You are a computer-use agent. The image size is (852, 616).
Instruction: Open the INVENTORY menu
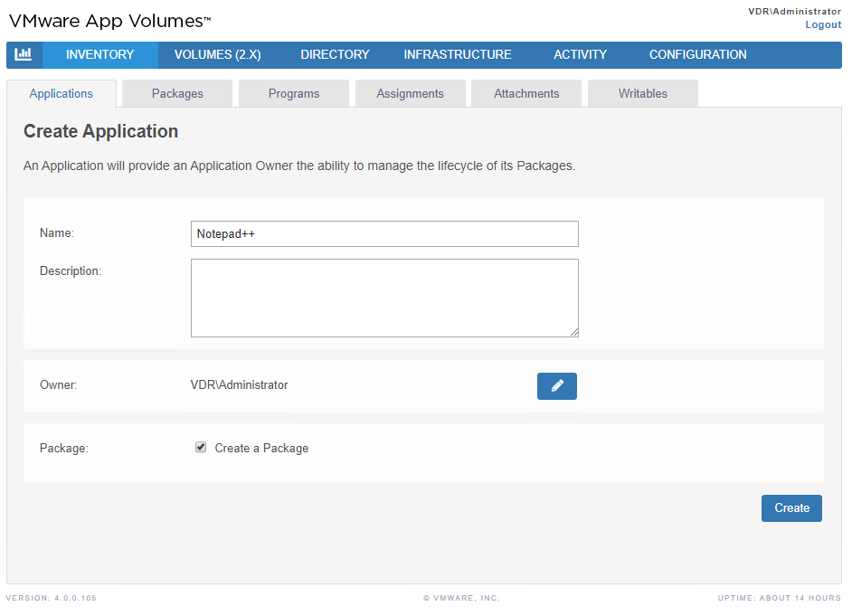pyautogui.click(x=100, y=55)
